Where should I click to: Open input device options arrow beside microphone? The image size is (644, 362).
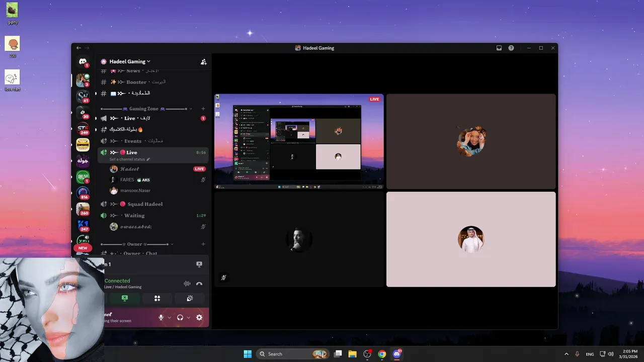point(169,317)
